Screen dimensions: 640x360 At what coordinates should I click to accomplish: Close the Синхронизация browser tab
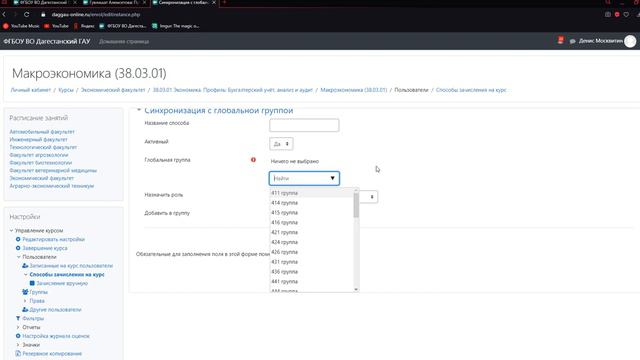point(214,2)
